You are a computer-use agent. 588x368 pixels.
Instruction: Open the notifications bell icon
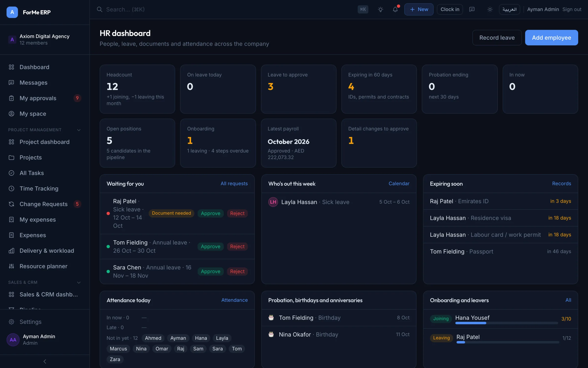point(395,9)
